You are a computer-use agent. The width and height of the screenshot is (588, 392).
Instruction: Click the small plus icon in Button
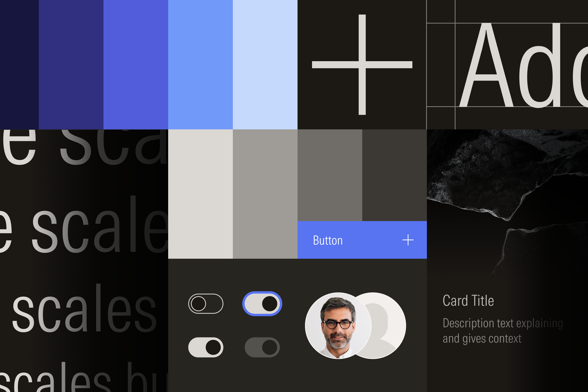pos(408,240)
